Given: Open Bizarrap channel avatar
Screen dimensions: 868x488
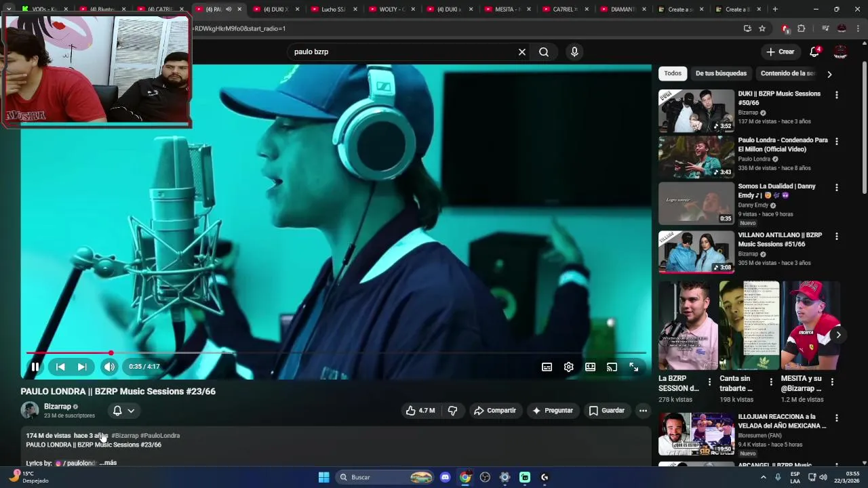Looking at the screenshot, I should (x=30, y=410).
